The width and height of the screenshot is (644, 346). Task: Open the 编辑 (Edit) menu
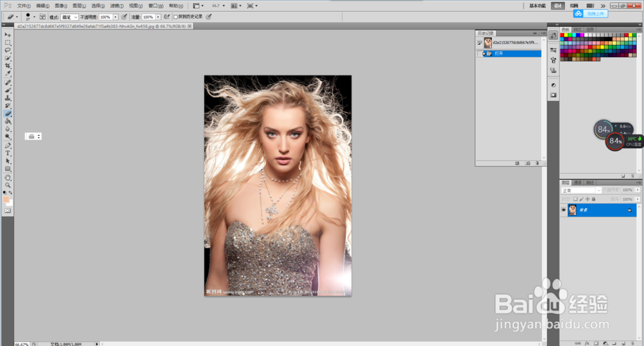tap(43, 6)
